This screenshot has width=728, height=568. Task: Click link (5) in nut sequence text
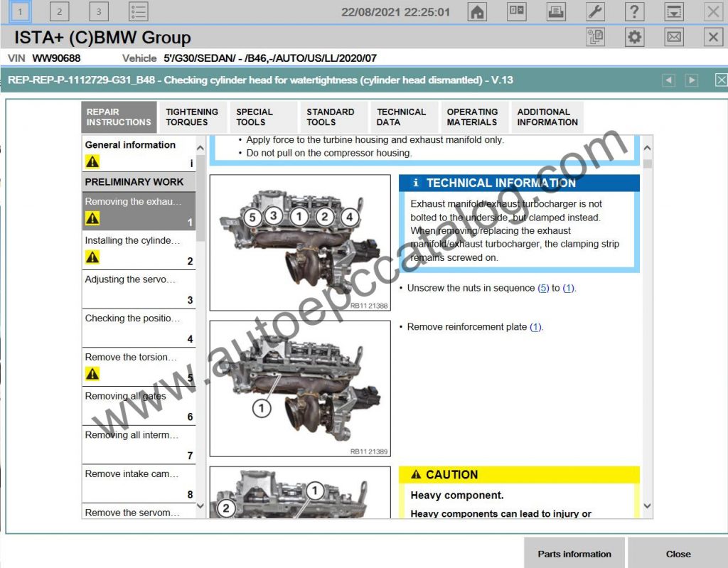click(543, 288)
